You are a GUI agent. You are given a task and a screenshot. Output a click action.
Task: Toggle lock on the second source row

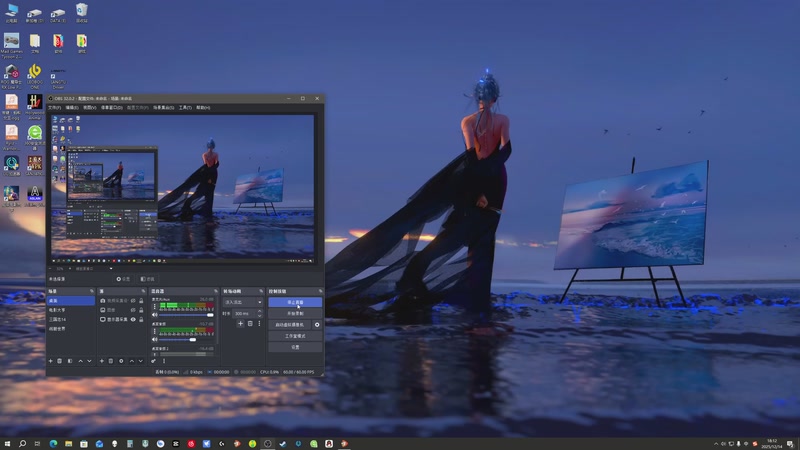point(141,310)
